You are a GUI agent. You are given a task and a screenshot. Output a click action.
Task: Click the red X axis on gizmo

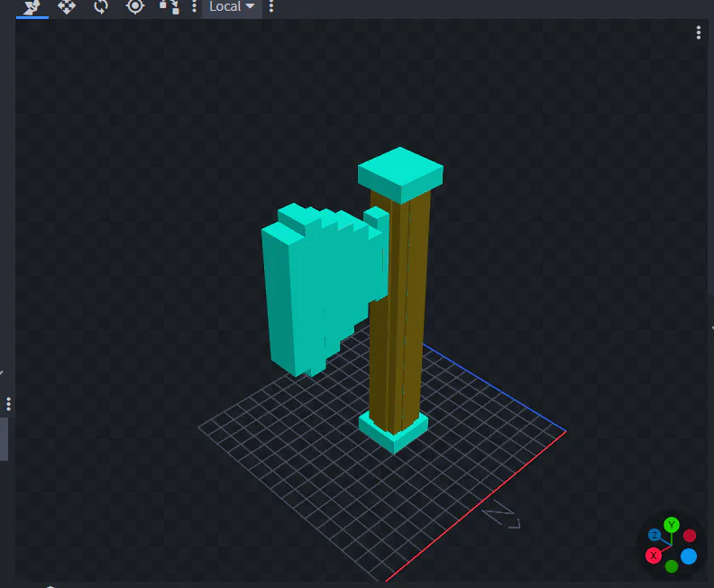[x=654, y=556]
